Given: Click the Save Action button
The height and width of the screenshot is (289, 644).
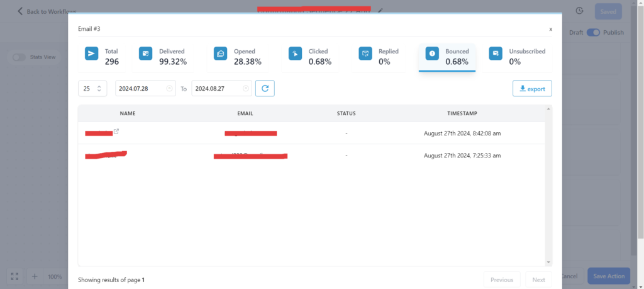Looking at the screenshot, I should (609, 276).
